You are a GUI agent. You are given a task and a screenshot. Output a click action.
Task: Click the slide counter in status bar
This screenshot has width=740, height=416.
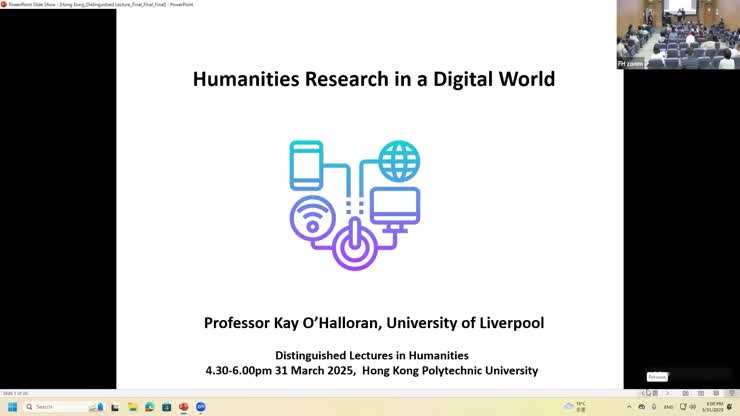15,393
